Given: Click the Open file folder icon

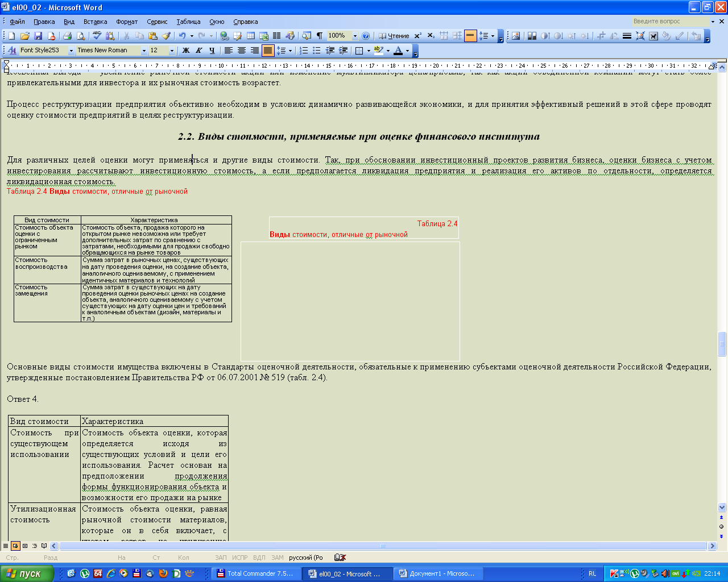Looking at the screenshot, I should pos(24,36).
